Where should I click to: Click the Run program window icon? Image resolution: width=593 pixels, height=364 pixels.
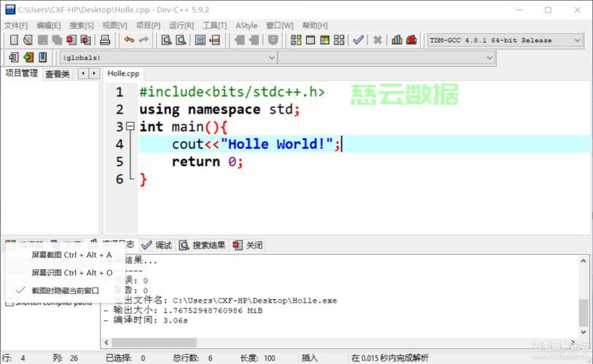coord(310,40)
